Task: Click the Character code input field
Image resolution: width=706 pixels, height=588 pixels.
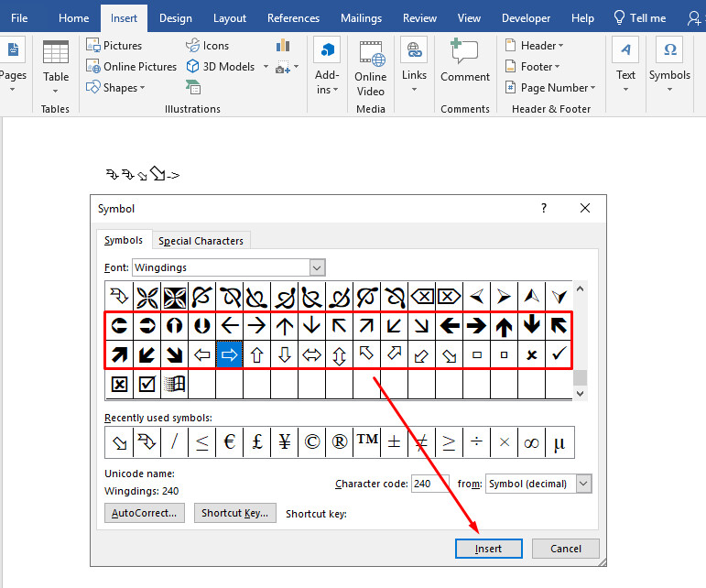Action: coord(430,484)
